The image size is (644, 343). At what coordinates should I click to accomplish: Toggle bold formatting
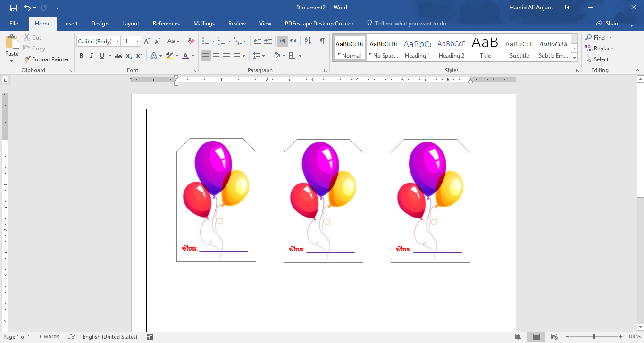coord(81,56)
